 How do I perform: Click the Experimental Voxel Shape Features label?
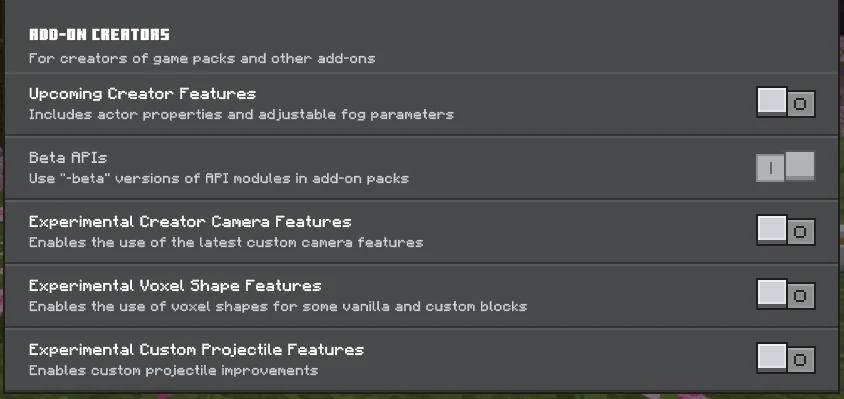pos(175,286)
